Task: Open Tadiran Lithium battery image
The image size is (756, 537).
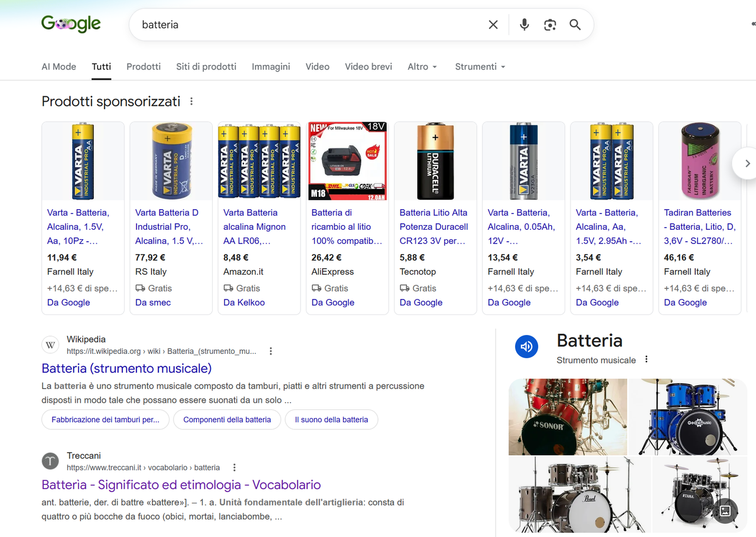Action: [700, 161]
